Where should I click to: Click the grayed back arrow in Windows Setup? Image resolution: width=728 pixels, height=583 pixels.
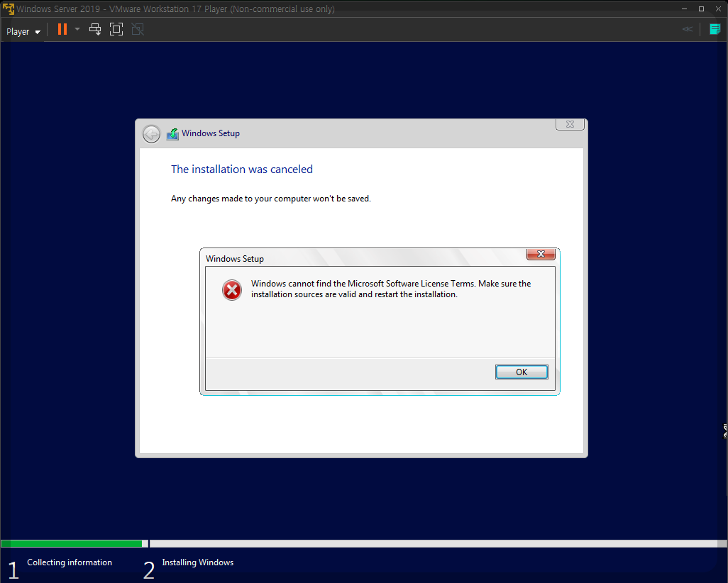tap(151, 133)
